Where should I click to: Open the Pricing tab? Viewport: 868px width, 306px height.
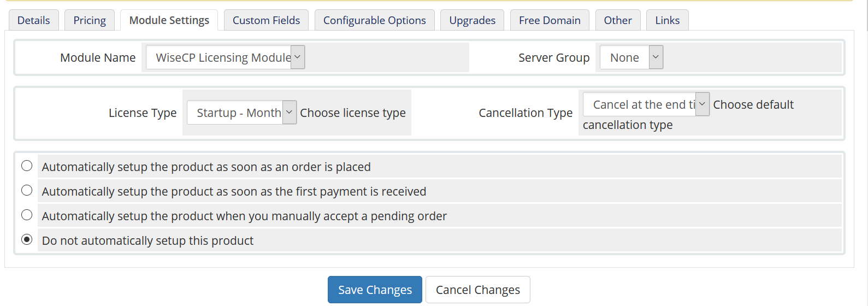point(90,20)
